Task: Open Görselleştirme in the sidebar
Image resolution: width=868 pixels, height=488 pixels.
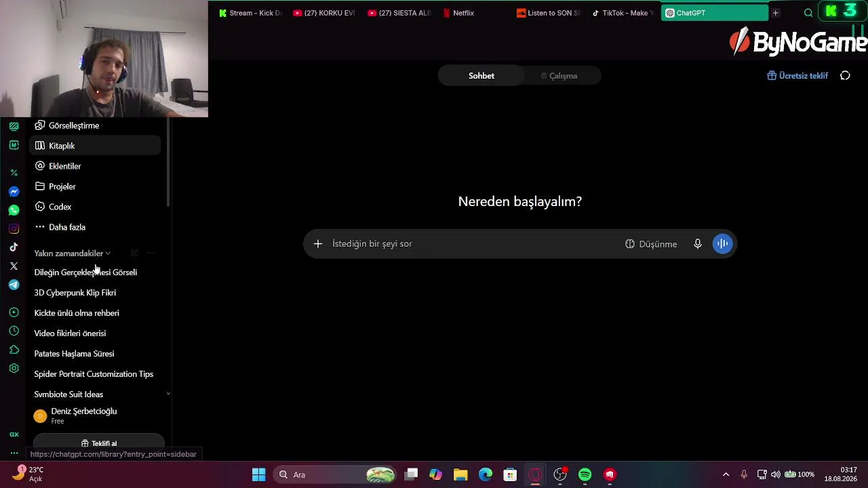Action: coord(95,125)
